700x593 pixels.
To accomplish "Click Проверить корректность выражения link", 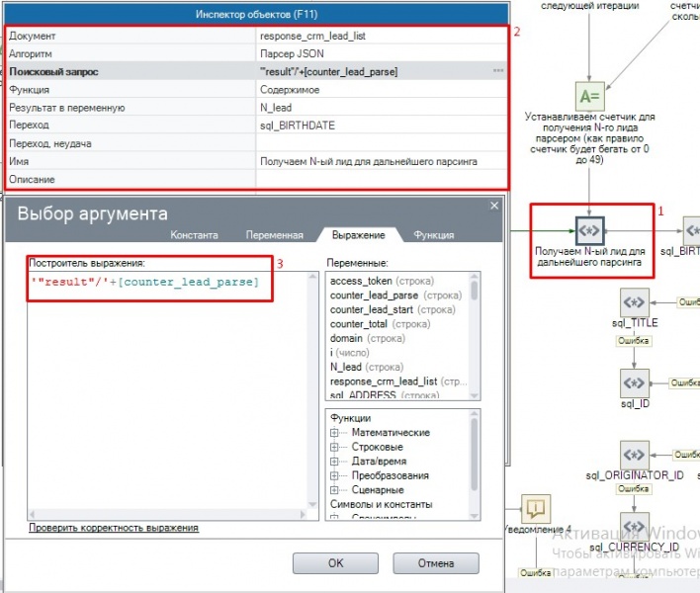I will pyautogui.click(x=114, y=528).
